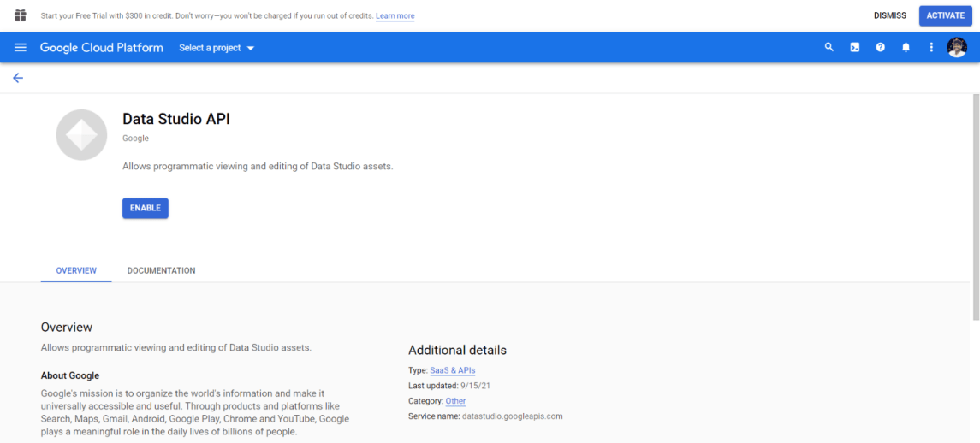This screenshot has height=443, width=980.
Task: Click the Google publisher label under title
Action: click(135, 138)
